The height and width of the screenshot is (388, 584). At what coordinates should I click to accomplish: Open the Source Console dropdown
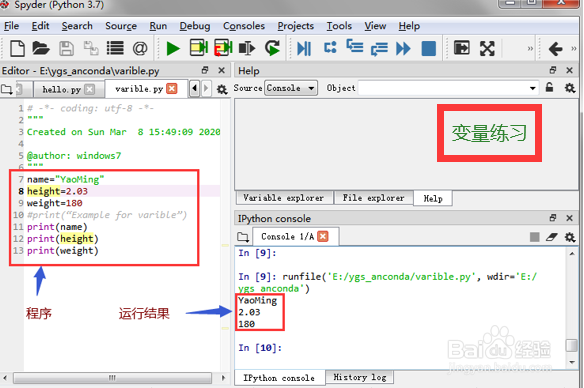291,88
